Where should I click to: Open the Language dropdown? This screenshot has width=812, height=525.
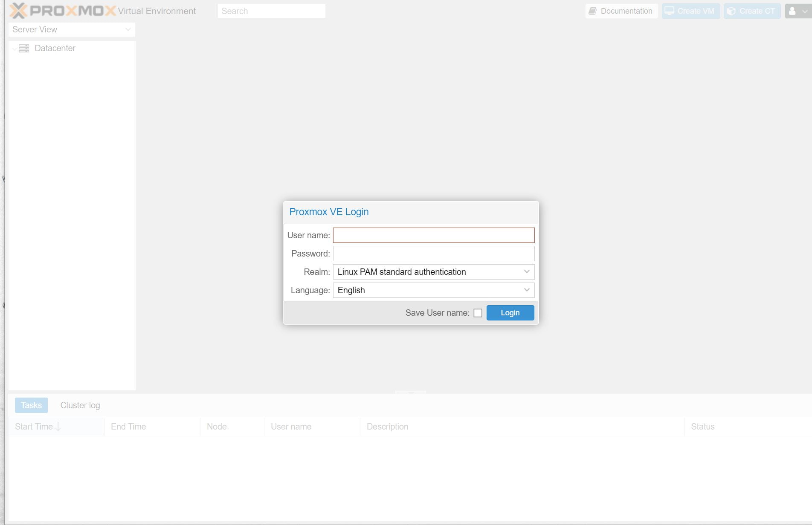tap(527, 290)
